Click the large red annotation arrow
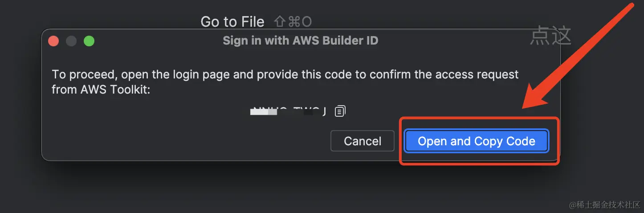Viewport: 644px width, 213px height. [579, 58]
